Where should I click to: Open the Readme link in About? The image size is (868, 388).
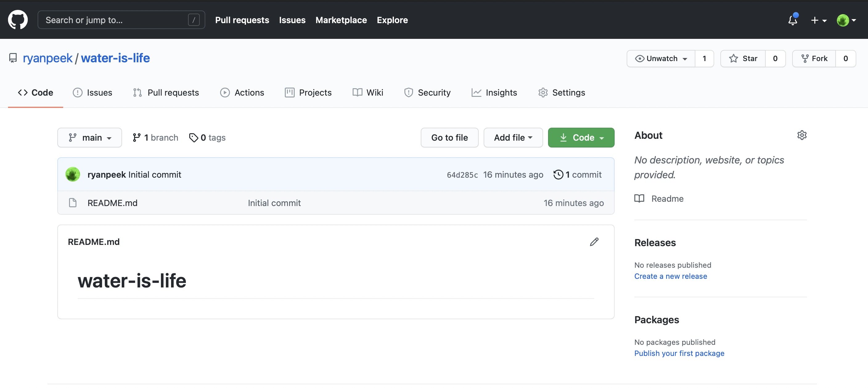pos(659,199)
